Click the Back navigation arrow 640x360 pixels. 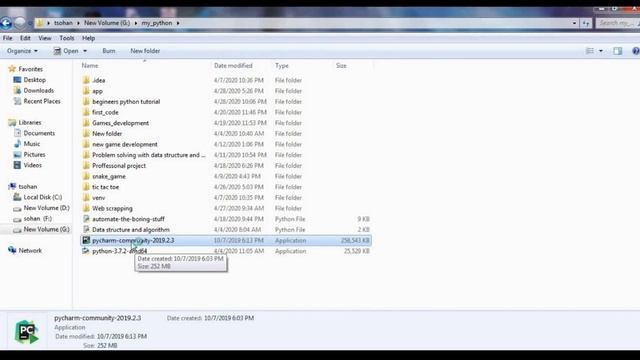click(x=6, y=23)
